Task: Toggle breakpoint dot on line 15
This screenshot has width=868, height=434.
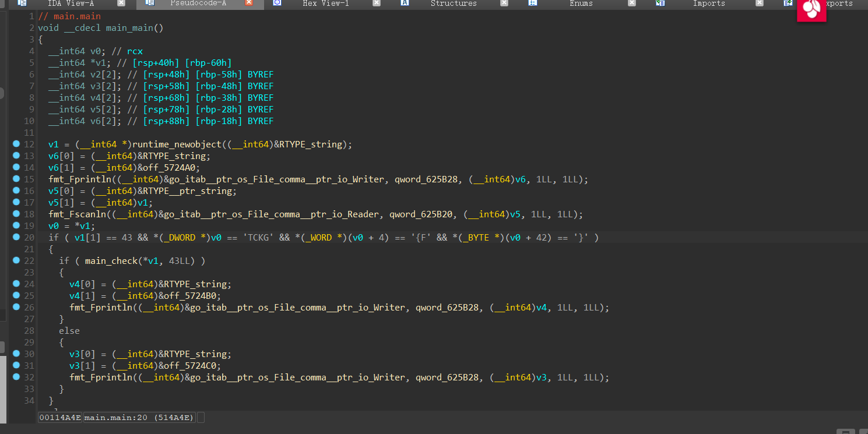Action: tap(16, 179)
